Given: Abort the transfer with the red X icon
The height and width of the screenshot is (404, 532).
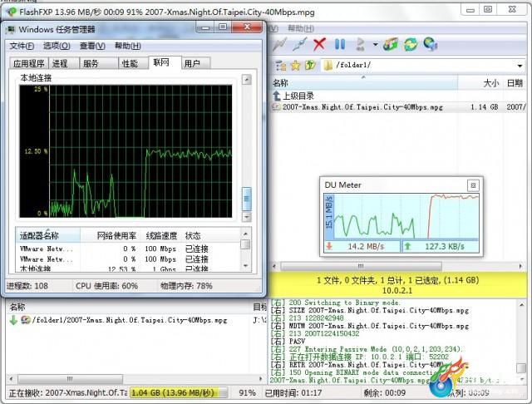Looking at the screenshot, I should pyautogui.click(x=319, y=44).
